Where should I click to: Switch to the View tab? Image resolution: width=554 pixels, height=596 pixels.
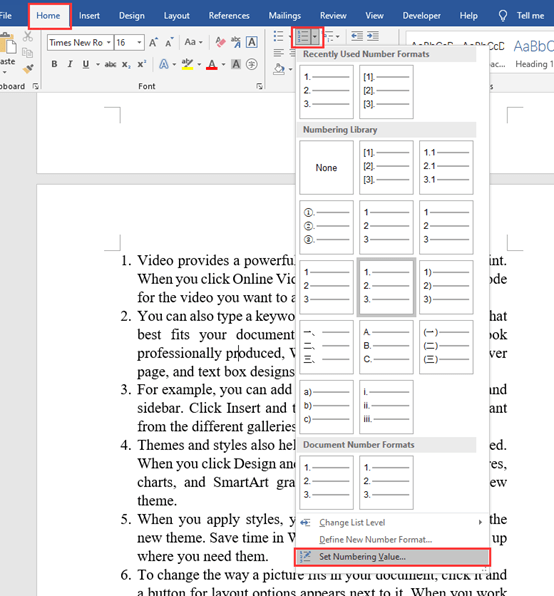coord(375,16)
